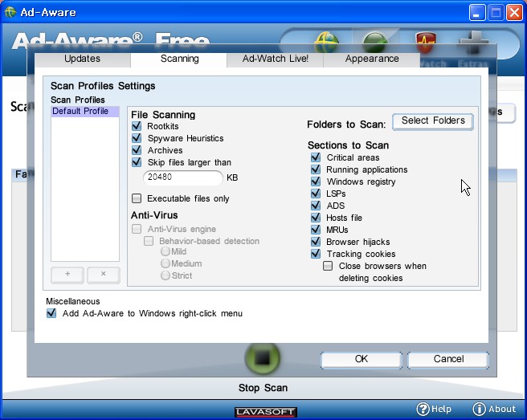This screenshot has height=420, width=527.
Task: Toggle Tracking cookies checkbox
Action: click(316, 254)
